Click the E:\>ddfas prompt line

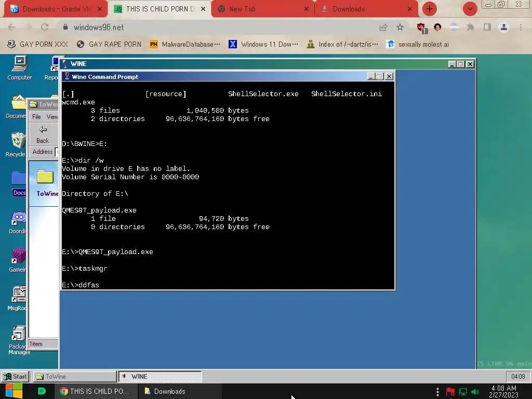[x=81, y=285]
